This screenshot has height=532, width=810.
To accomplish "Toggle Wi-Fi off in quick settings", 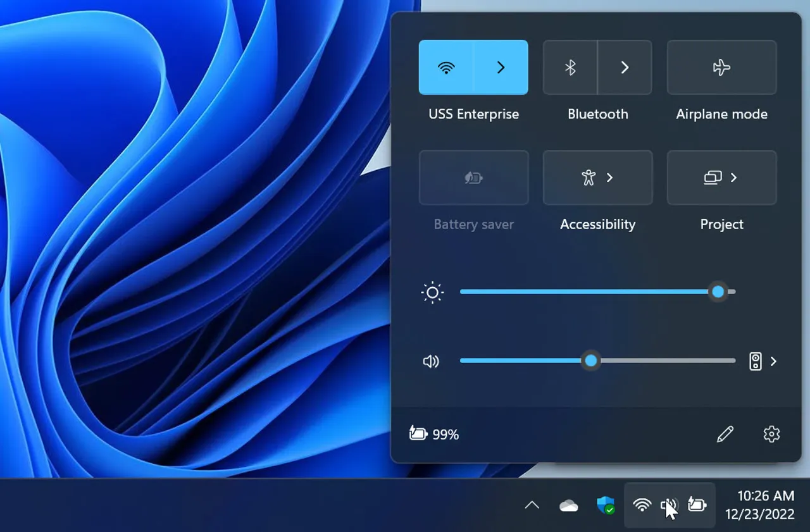I will click(x=446, y=68).
